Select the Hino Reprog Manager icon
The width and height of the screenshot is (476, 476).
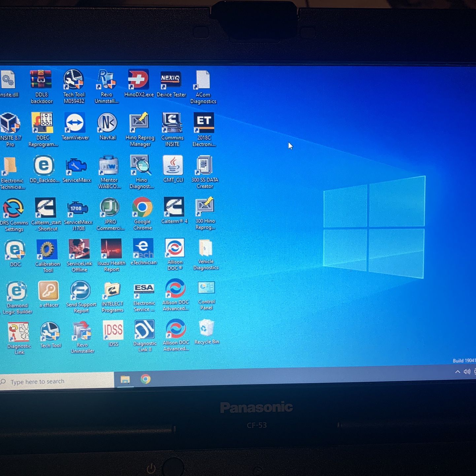click(x=139, y=123)
